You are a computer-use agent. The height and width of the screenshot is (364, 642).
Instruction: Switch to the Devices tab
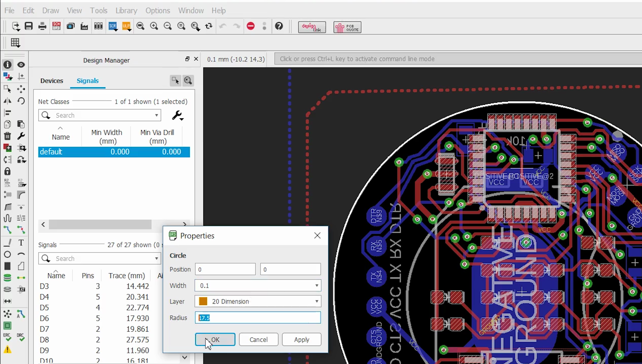click(x=51, y=81)
